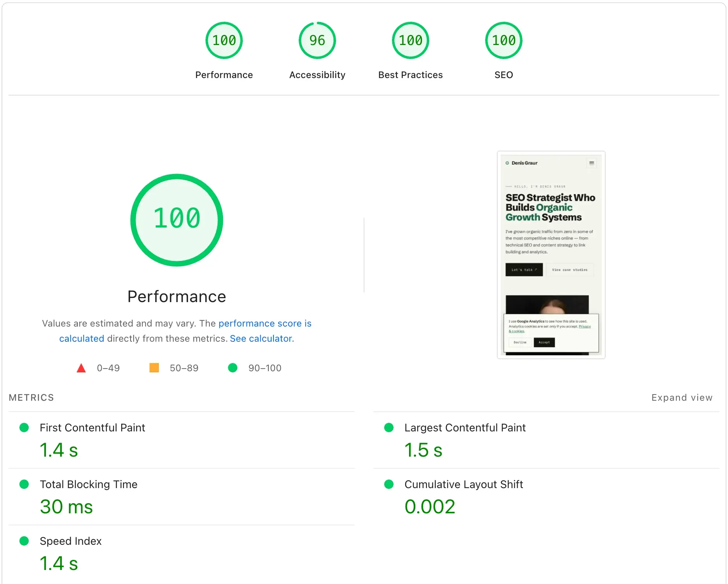The width and height of the screenshot is (728, 584).
Task: Click the green dot beside Total Blocking Time
Action: click(24, 484)
